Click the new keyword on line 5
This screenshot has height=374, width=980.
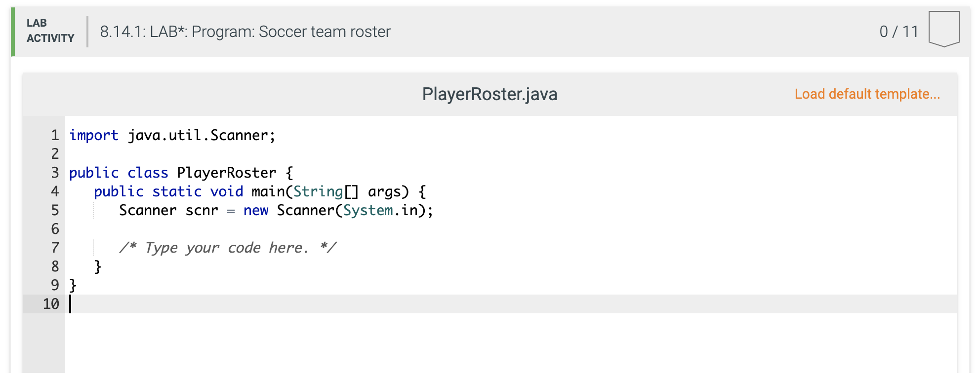click(255, 210)
